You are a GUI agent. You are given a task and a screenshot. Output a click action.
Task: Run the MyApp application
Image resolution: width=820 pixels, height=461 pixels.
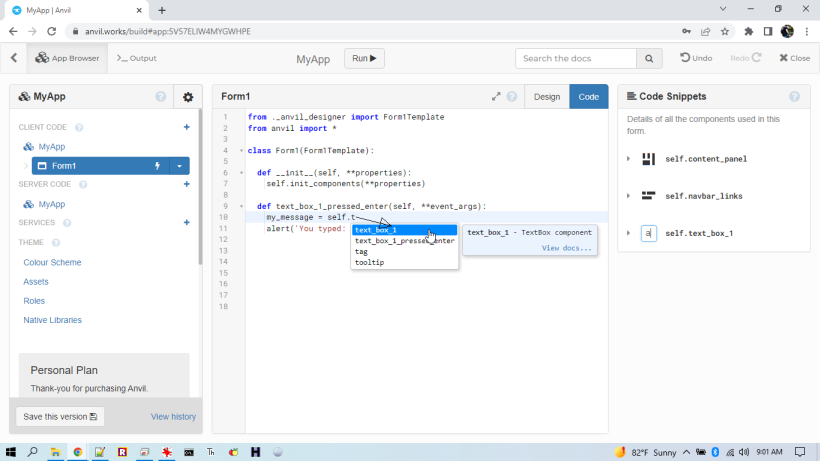pos(364,58)
